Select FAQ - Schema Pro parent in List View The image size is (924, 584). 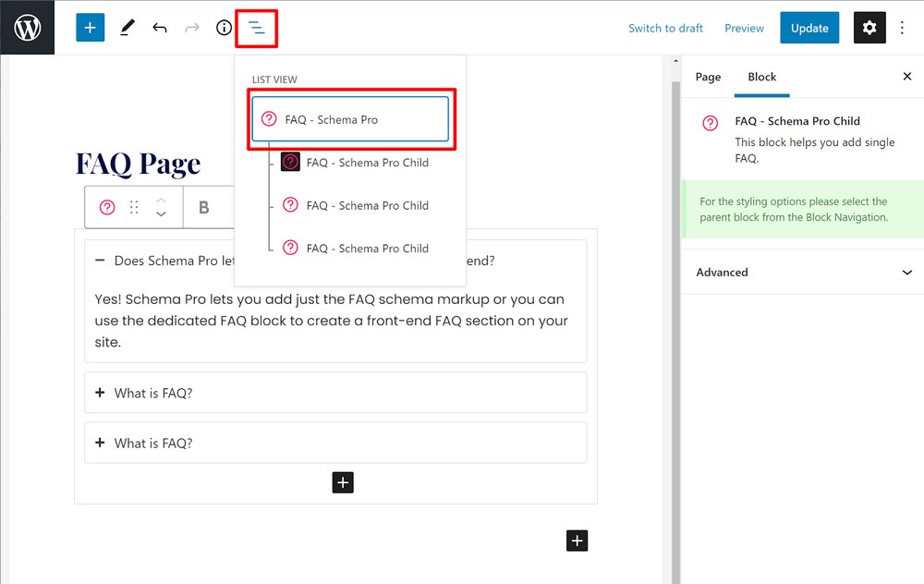click(x=350, y=119)
